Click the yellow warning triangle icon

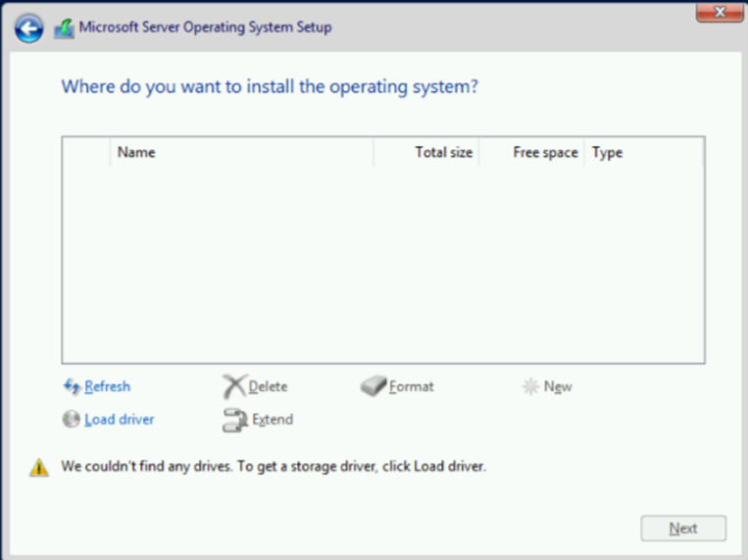[x=39, y=468]
